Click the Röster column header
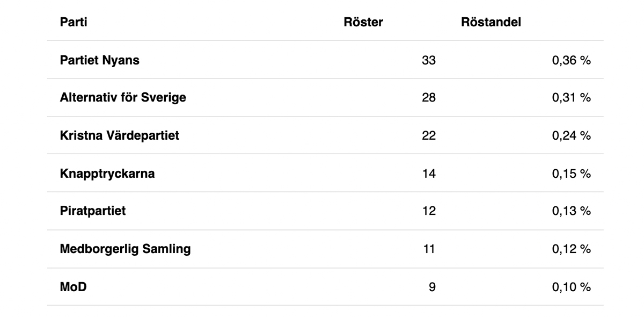 click(363, 22)
